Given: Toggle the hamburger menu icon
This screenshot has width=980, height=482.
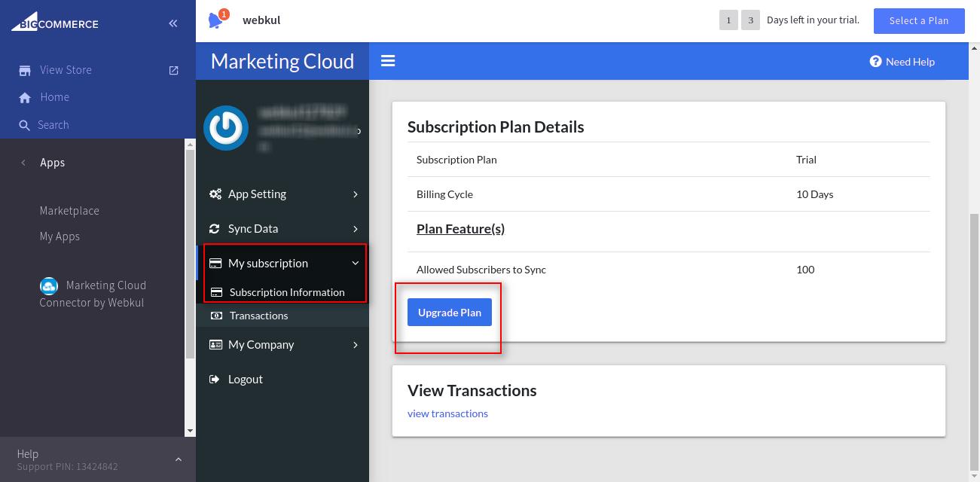Looking at the screenshot, I should tap(388, 61).
